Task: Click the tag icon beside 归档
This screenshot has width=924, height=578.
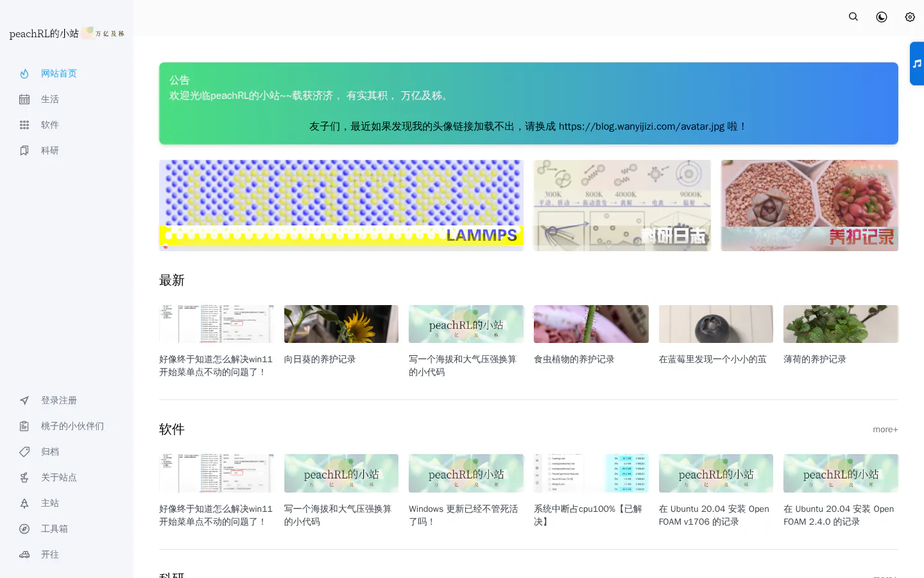Action: point(24,452)
